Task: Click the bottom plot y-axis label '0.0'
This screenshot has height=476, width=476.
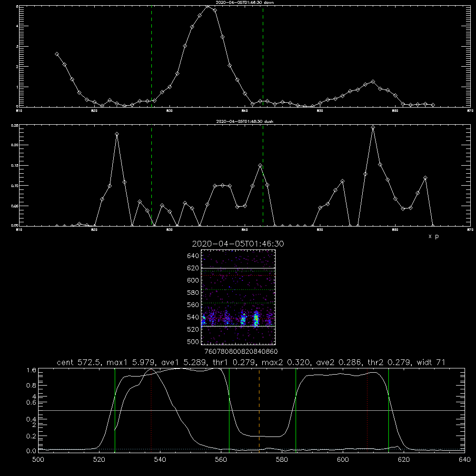Action: click(31, 451)
